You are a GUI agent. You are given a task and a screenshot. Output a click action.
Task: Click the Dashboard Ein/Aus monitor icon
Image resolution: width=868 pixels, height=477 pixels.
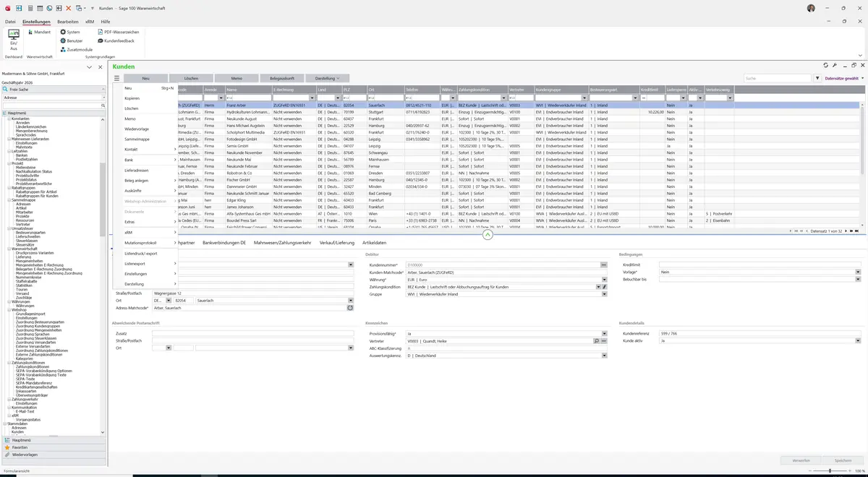pyautogui.click(x=13, y=34)
